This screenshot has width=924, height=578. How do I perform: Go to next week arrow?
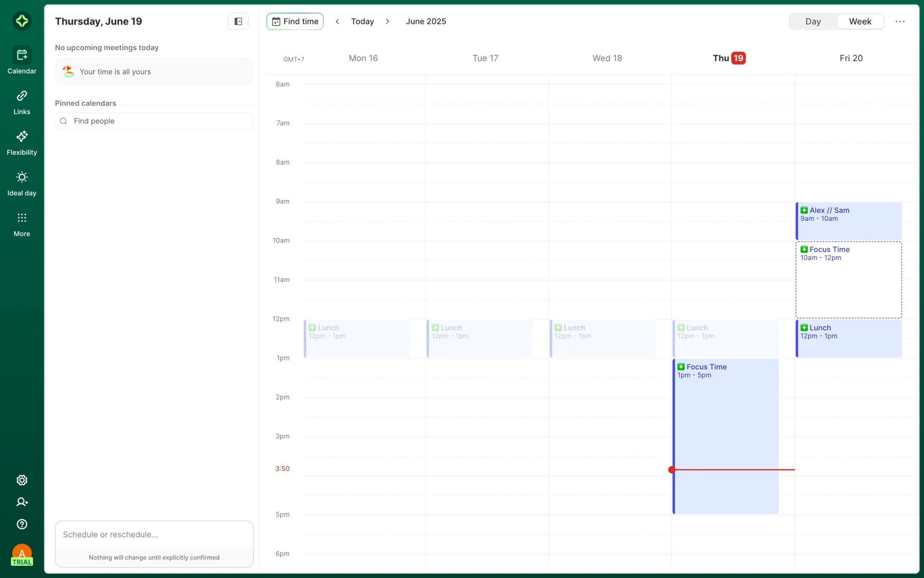coord(387,21)
